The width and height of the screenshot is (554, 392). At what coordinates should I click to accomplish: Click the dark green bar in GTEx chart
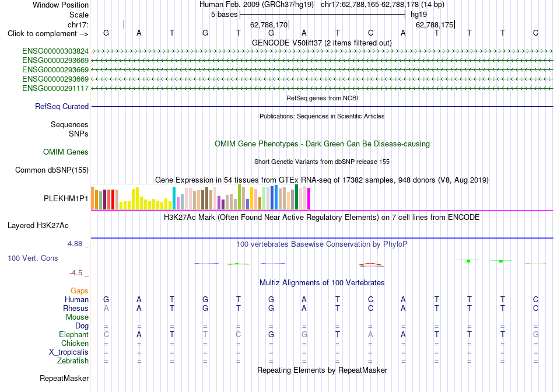[x=297, y=197]
